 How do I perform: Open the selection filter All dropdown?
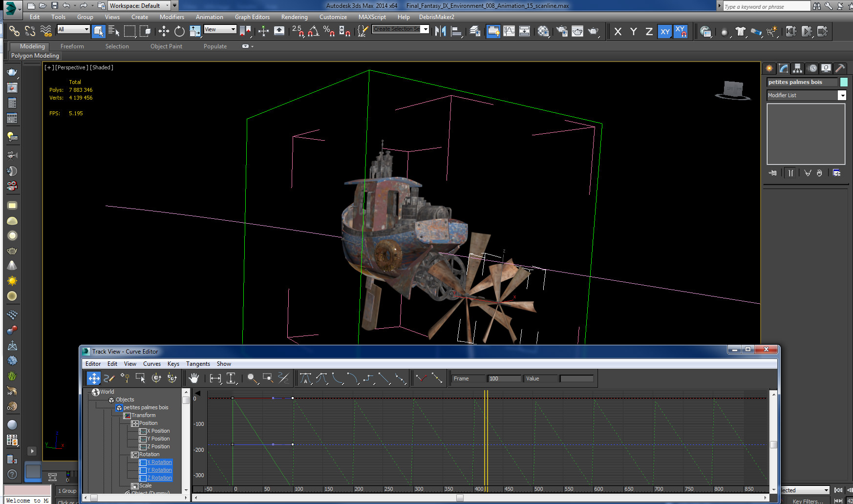[x=74, y=29]
